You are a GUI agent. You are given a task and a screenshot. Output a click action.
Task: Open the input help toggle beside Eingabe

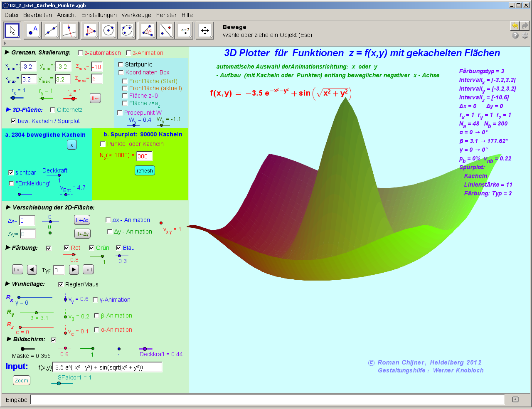click(515, 399)
